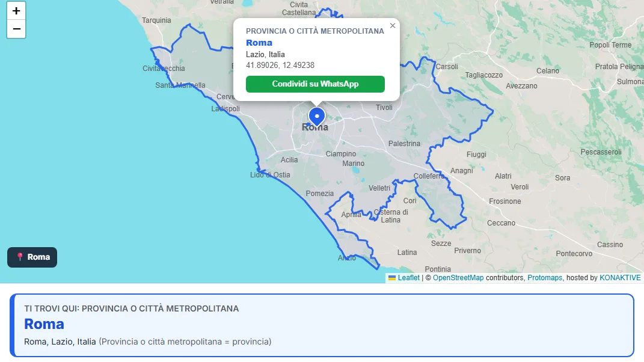
Task: Click the Palestrina map label
Action: [x=404, y=143]
